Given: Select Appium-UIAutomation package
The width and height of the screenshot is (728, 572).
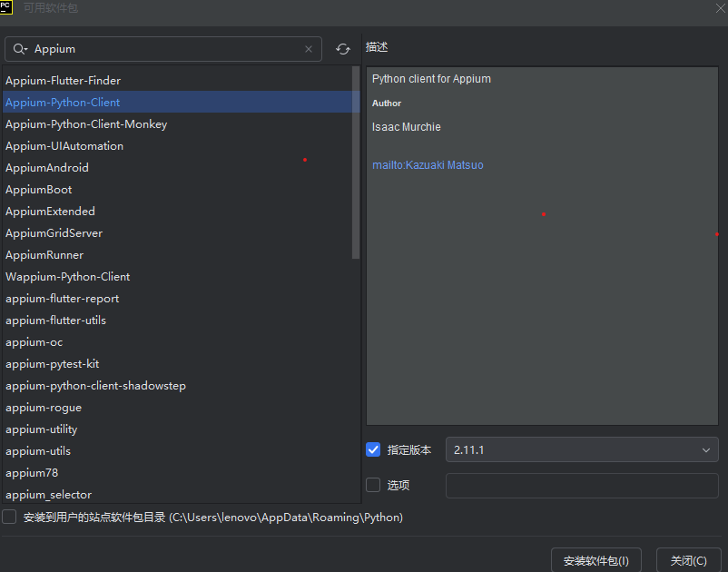Looking at the screenshot, I should tap(178, 146).
